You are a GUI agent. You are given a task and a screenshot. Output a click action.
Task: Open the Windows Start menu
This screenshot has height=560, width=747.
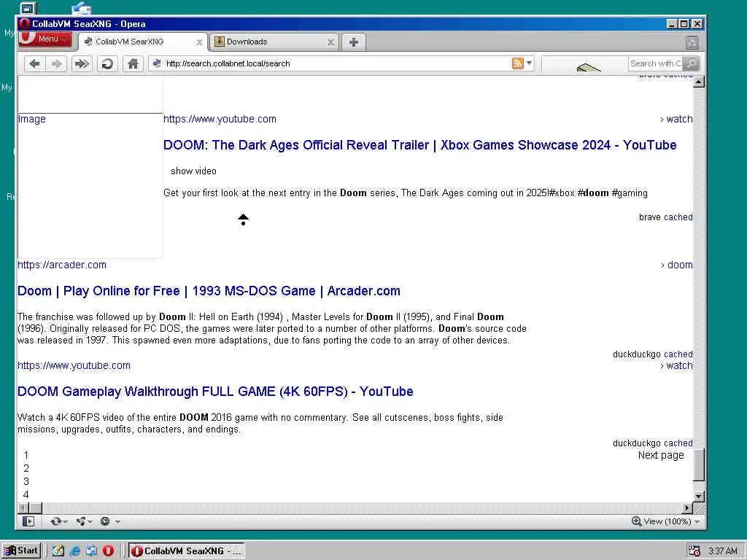pos(21,551)
